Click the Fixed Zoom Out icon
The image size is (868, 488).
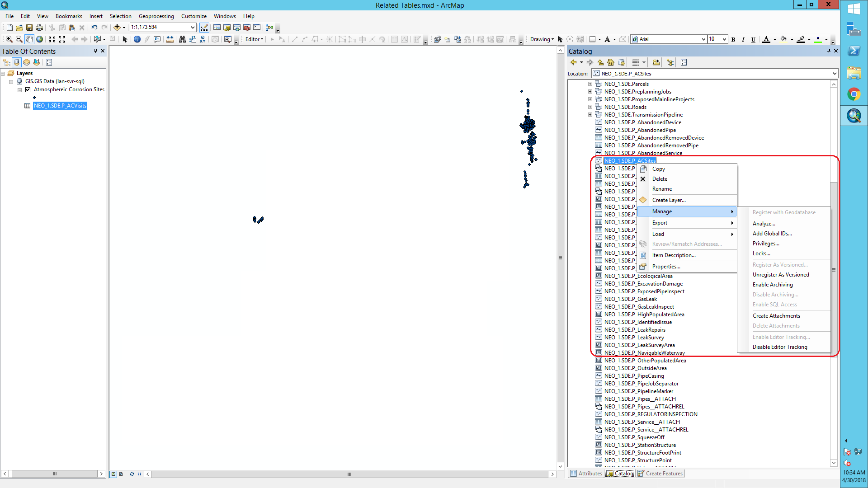(62, 39)
